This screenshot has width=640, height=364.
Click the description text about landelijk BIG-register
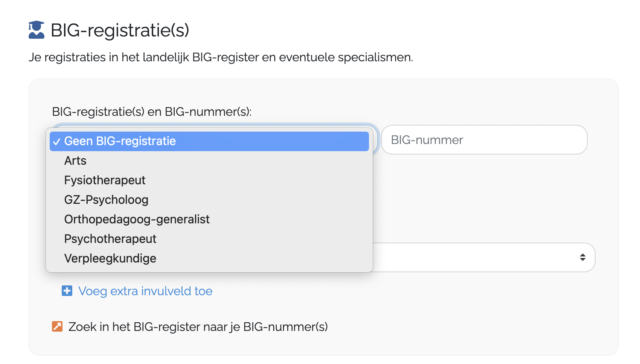click(x=221, y=57)
